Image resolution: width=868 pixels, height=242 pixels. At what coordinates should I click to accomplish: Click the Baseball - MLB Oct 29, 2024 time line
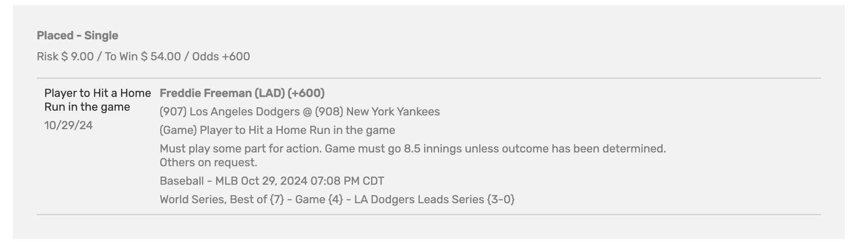[272, 181]
